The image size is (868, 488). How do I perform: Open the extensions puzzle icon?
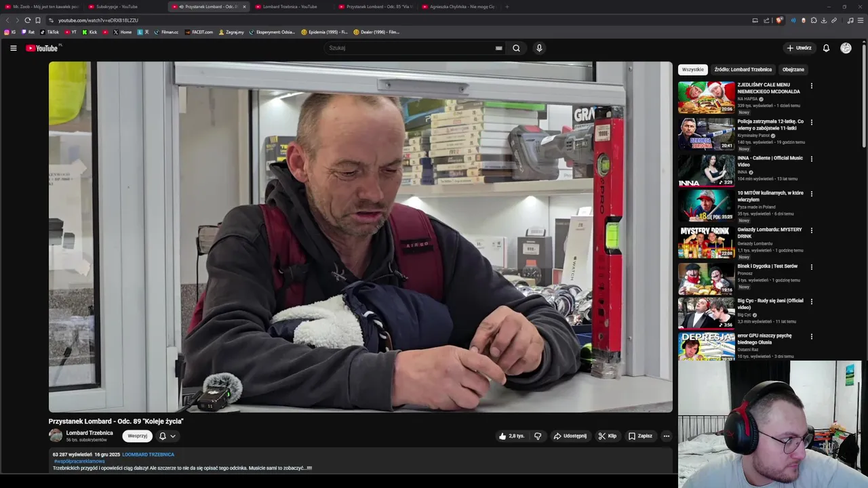(814, 20)
